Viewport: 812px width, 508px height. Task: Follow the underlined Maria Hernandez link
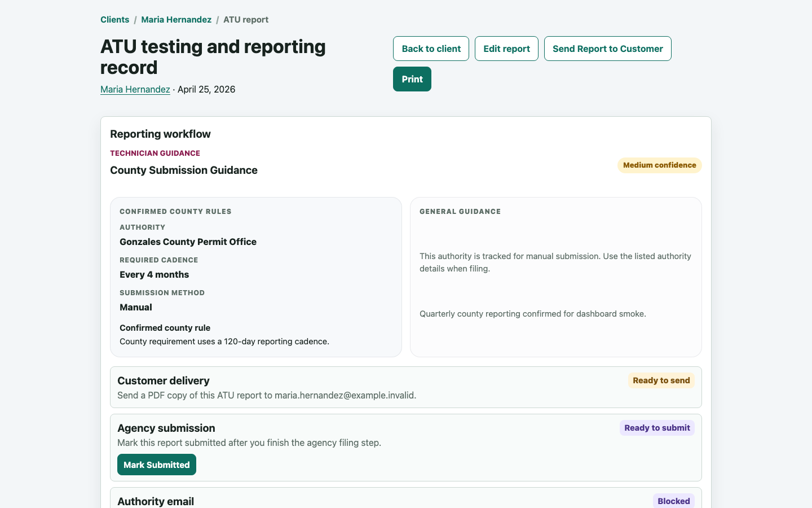tap(135, 89)
